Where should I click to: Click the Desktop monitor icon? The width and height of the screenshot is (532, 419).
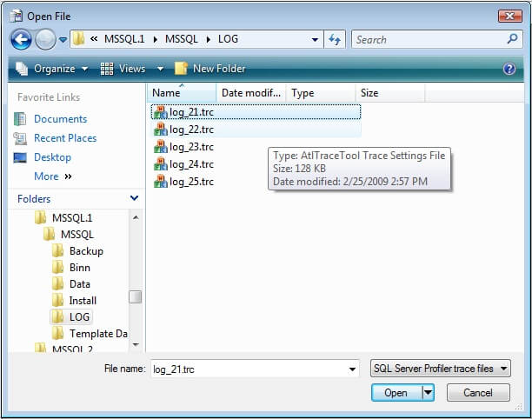20,157
